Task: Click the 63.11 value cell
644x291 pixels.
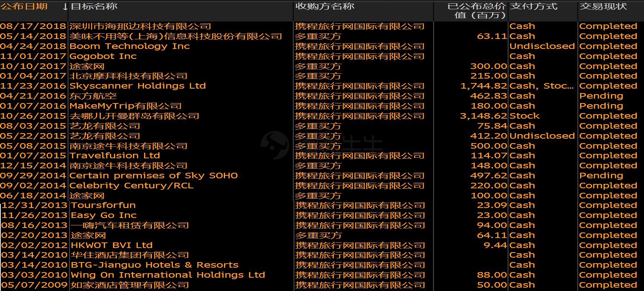Action: (492, 36)
